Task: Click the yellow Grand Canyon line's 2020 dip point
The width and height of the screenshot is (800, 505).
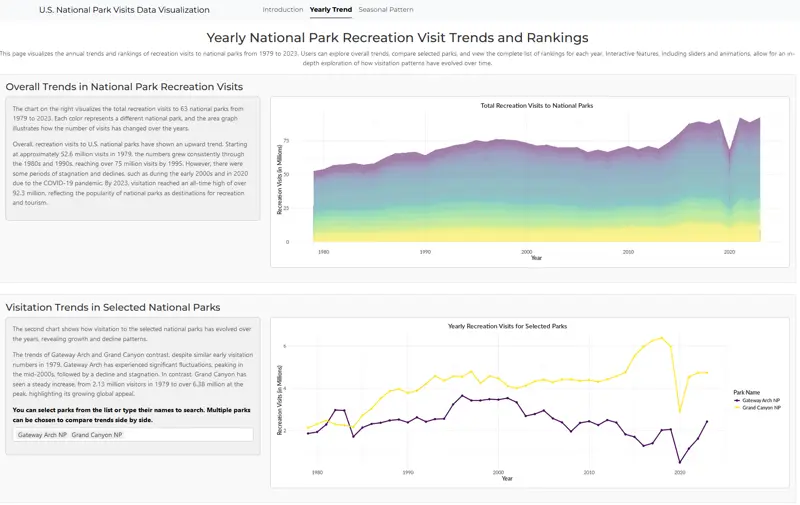Action: click(x=680, y=411)
